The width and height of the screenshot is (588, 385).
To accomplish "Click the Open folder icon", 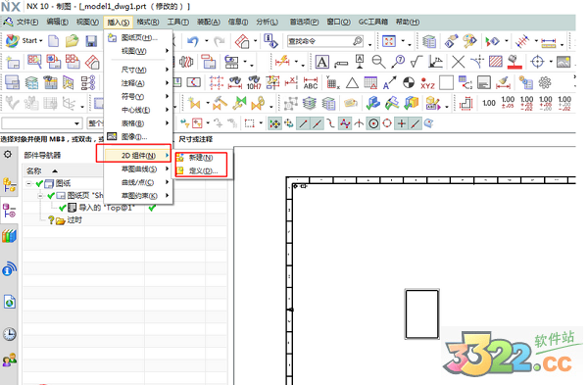I will 72,41.
